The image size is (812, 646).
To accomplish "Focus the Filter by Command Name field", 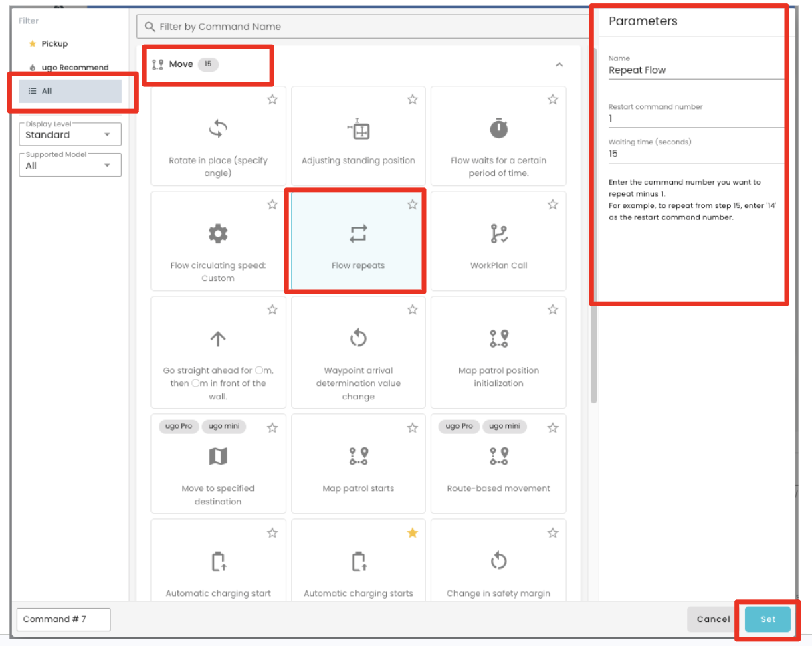I will (365, 27).
